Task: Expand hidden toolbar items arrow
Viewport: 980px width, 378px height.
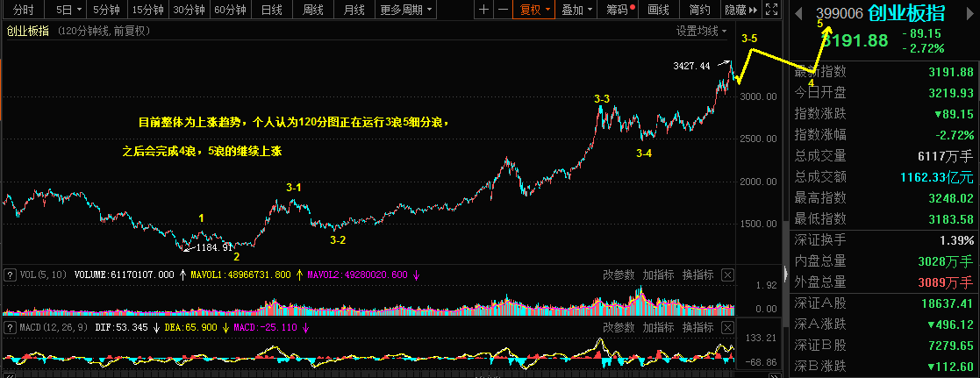Action: pyautogui.click(x=753, y=10)
